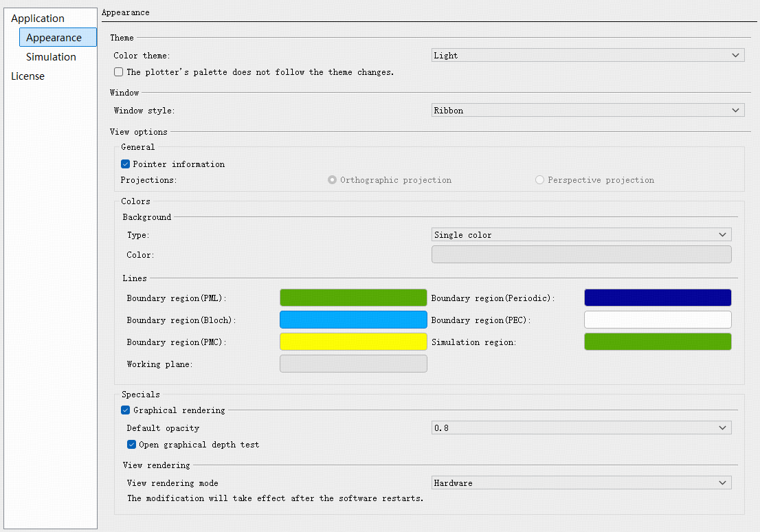Edit the Simulation region color swatch

point(658,342)
